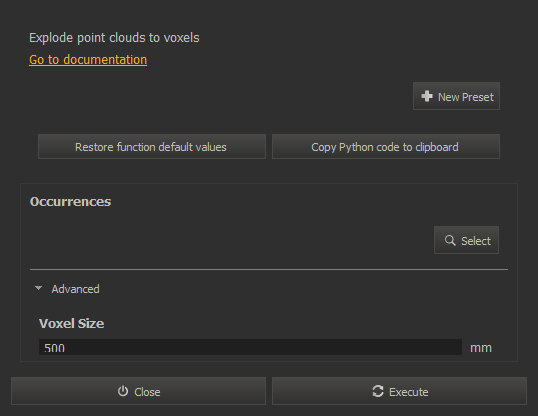This screenshot has height=416, width=538.
Task: Click the Occurrences heading
Action: pos(70,201)
